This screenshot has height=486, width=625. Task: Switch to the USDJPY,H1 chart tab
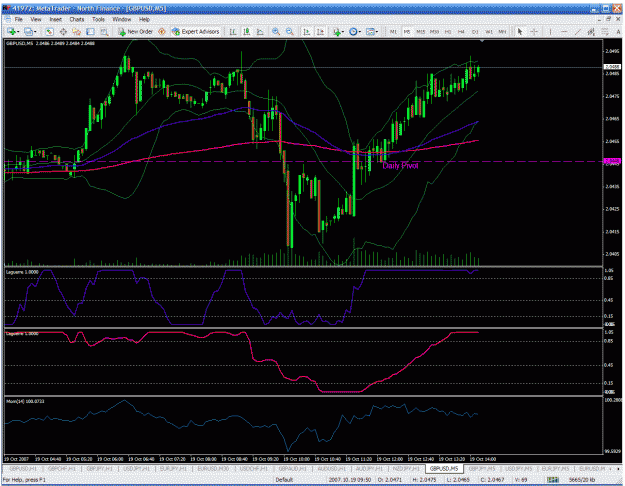[x=137, y=468]
